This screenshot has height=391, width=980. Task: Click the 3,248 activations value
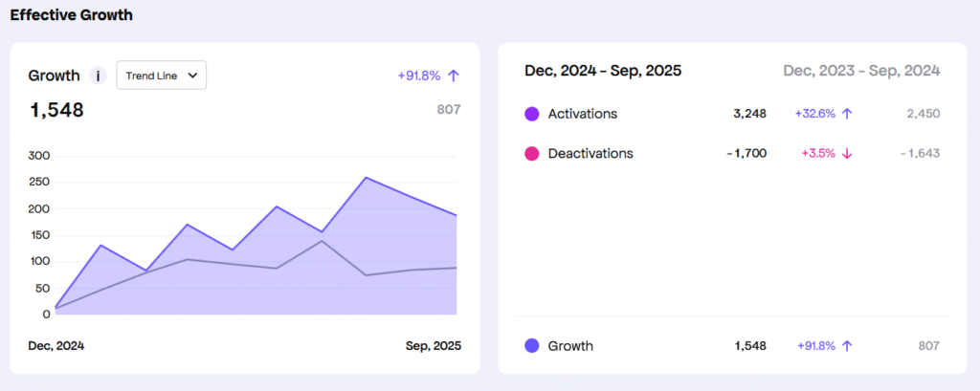[x=749, y=114]
